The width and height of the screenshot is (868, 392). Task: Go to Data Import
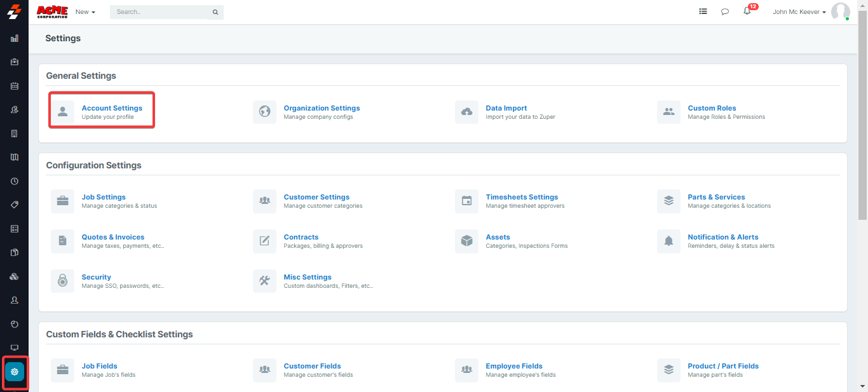[506, 108]
